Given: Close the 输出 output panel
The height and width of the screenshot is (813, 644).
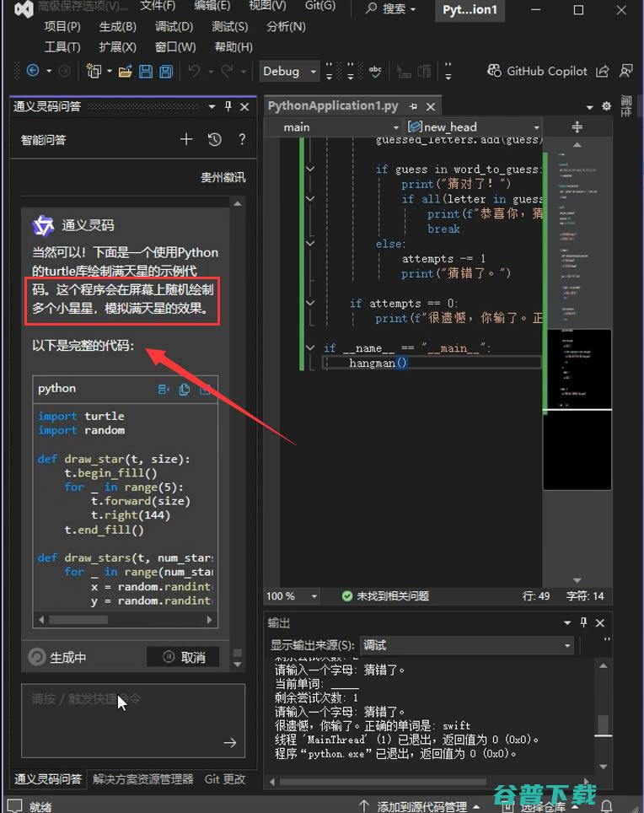Looking at the screenshot, I should (x=600, y=622).
